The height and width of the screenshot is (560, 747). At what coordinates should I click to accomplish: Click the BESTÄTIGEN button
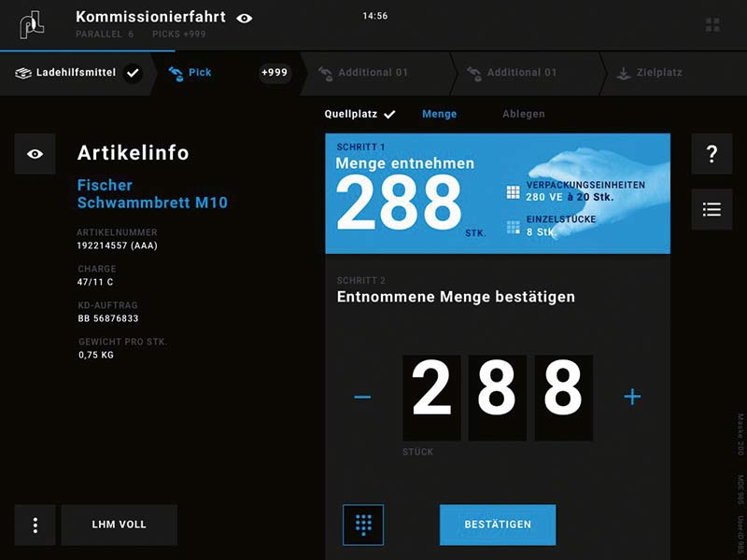point(498,525)
